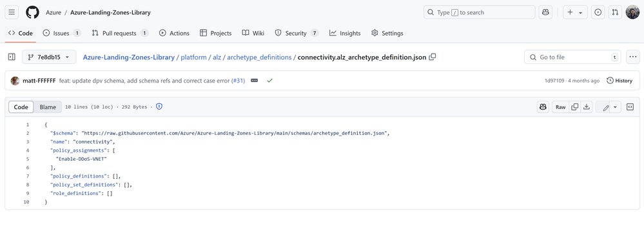Open the issues icon in header

point(598,12)
